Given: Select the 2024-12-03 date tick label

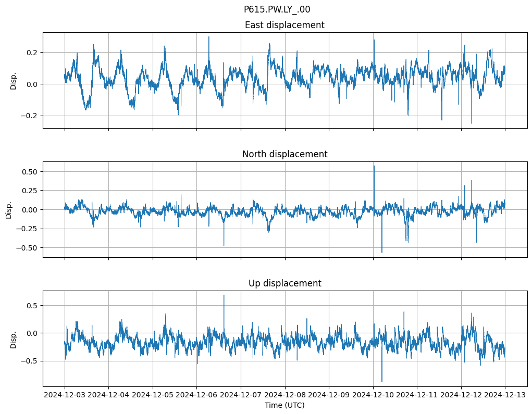Looking at the screenshot, I should pos(65,395).
